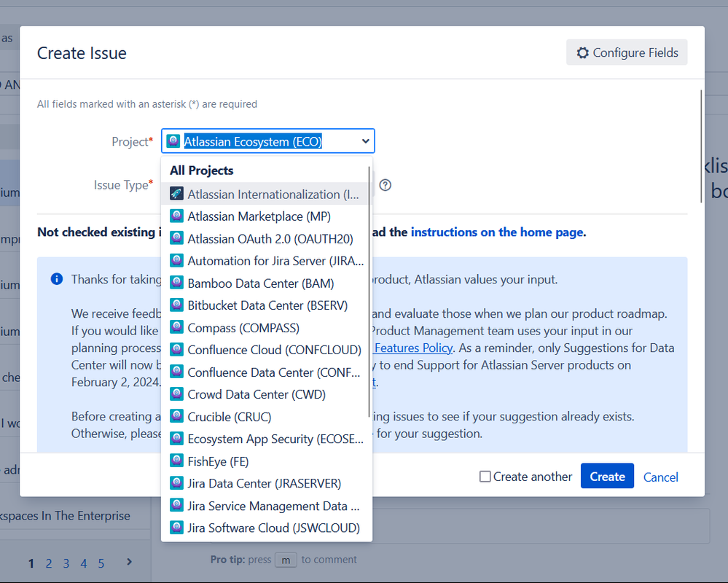Click the Jira Service Management avatar icon

(176, 506)
